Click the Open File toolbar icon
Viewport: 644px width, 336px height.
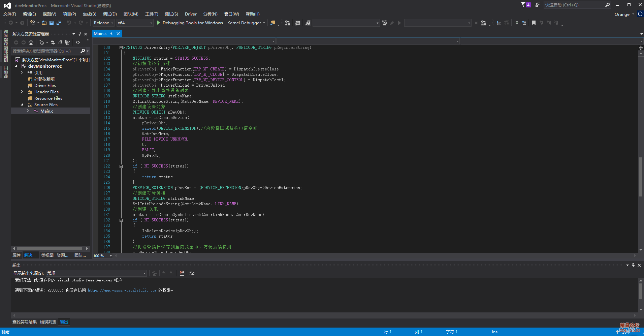(x=44, y=23)
